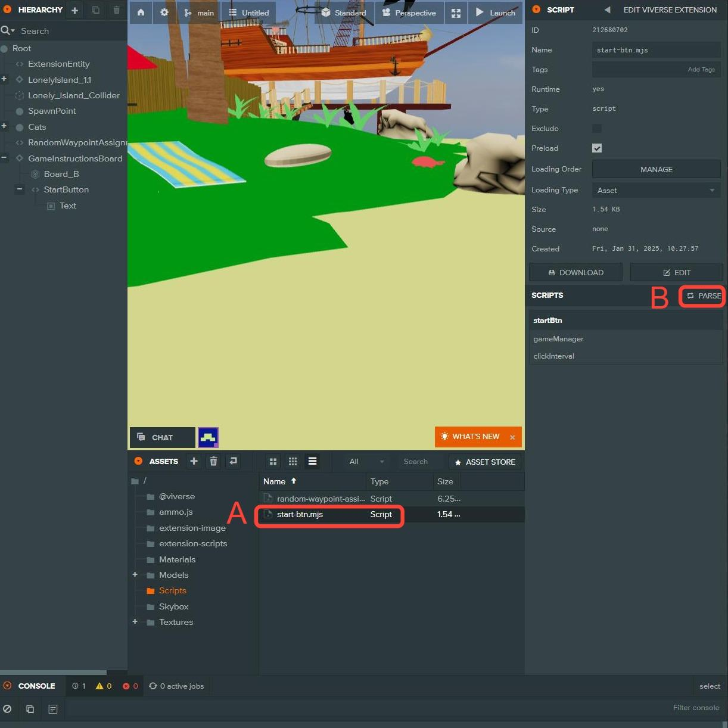Toggle viewport fullscreen icon
Image resolution: width=728 pixels, height=728 pixels.
(x=456, y=13)
